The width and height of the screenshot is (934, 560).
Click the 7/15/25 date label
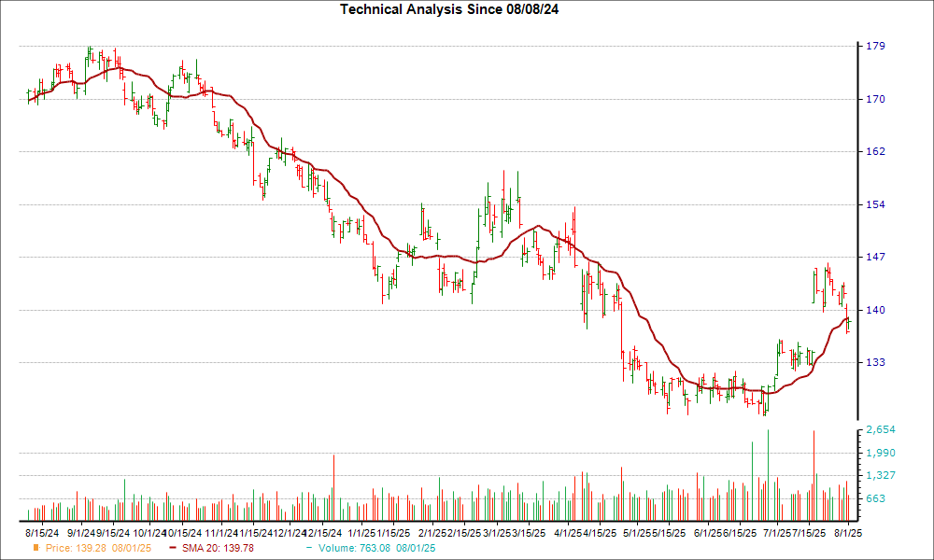point(809,533)
